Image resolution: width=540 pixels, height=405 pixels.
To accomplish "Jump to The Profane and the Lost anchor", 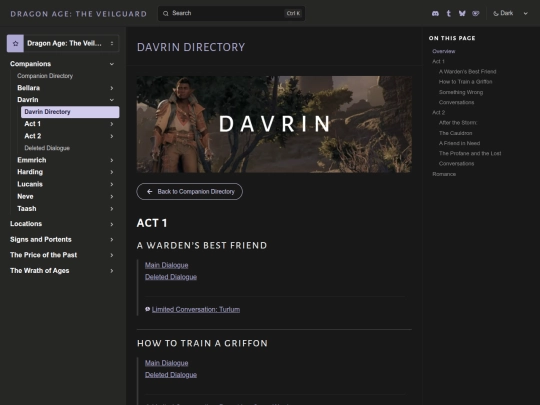I will point(470,153).
